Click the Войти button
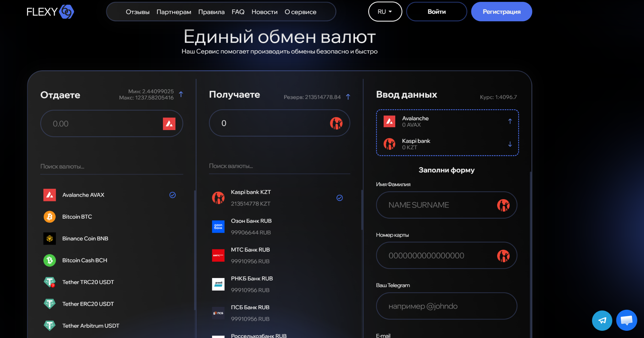 coord(436,12)
